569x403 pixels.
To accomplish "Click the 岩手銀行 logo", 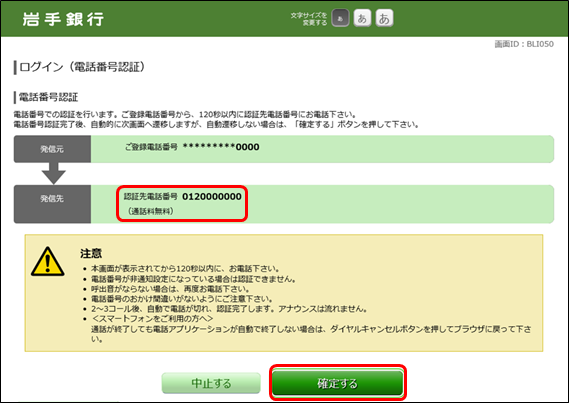I will point(63,18).
